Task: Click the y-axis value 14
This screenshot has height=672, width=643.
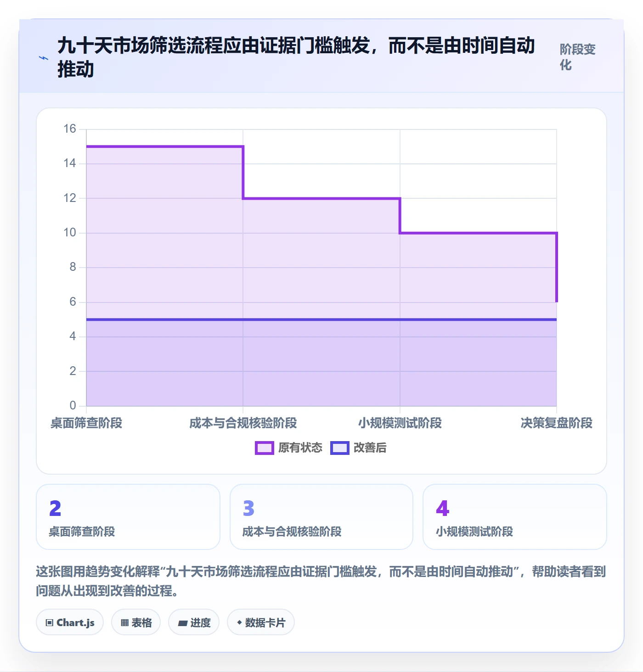Action: (x=70, y=163)
